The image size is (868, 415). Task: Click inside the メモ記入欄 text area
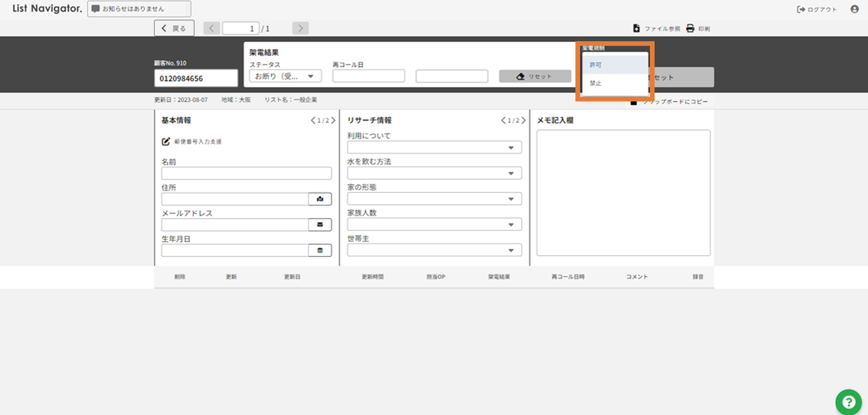623,193
